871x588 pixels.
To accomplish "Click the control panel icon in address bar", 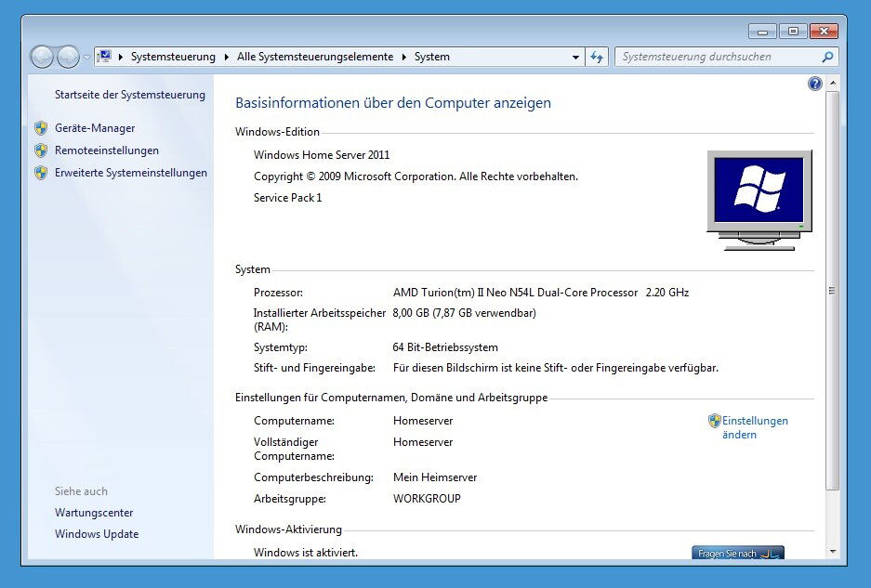I will (105, 57).
